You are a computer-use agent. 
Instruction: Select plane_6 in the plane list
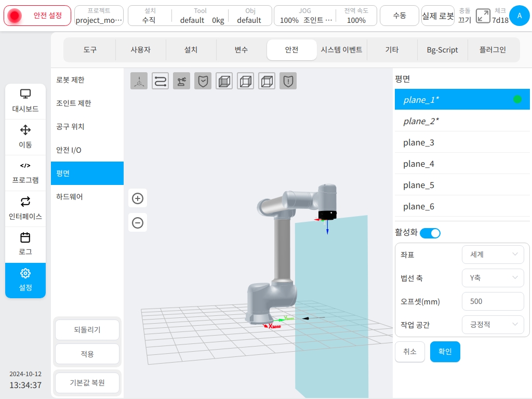coord(462,206)
